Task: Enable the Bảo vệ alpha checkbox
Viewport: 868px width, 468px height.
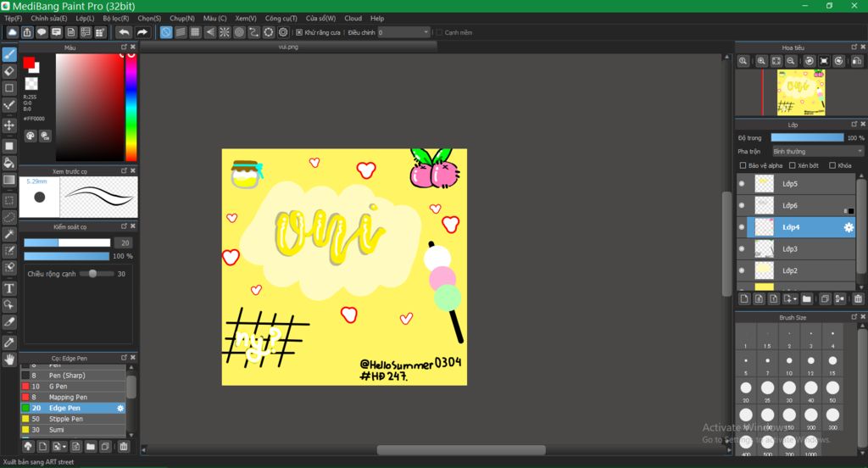Action: click(x=743, y=165)
